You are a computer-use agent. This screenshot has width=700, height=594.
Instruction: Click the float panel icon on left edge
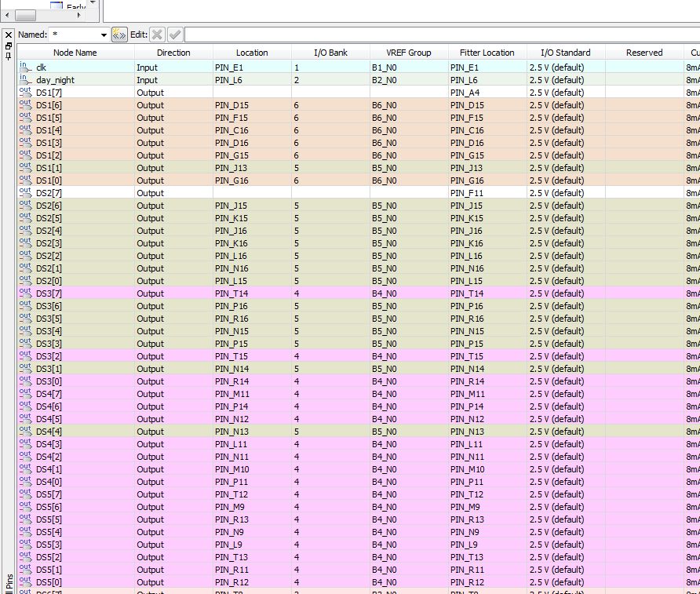tap(9, 46)
